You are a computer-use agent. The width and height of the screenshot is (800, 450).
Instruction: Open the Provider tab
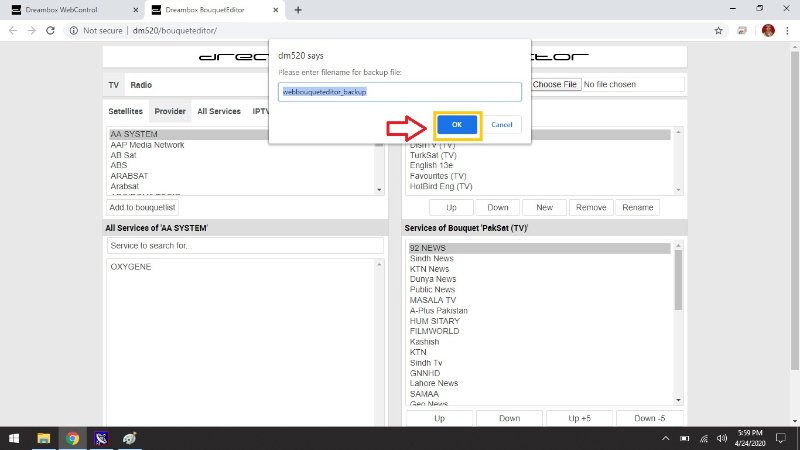pyautogui.click(x=170, y=111)
